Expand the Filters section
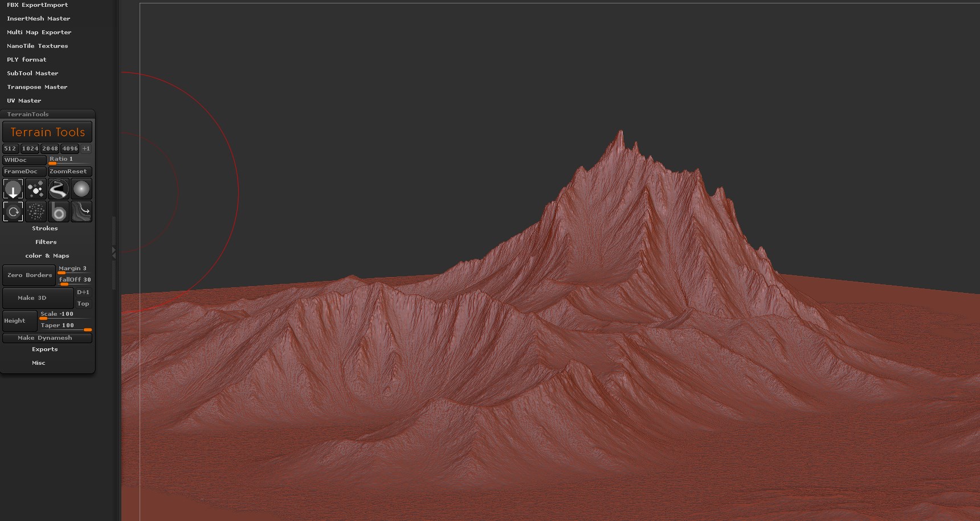980x521 pixels. pos(45,242)
